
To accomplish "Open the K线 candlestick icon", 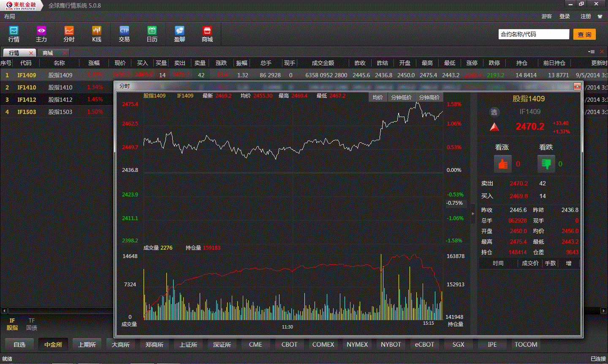I will click(97, 34).
